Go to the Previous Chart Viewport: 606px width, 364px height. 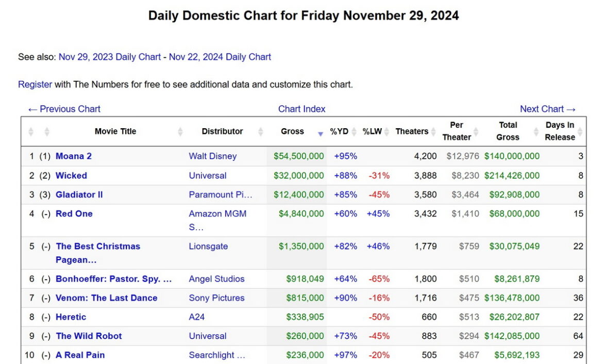point(64,109)
